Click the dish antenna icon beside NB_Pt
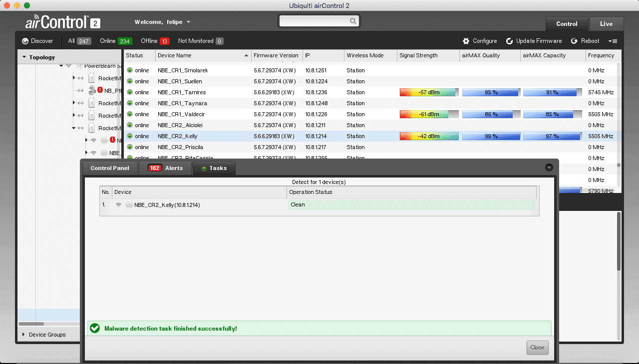This screenshot has height=364, width=639. tap(92, 90)
